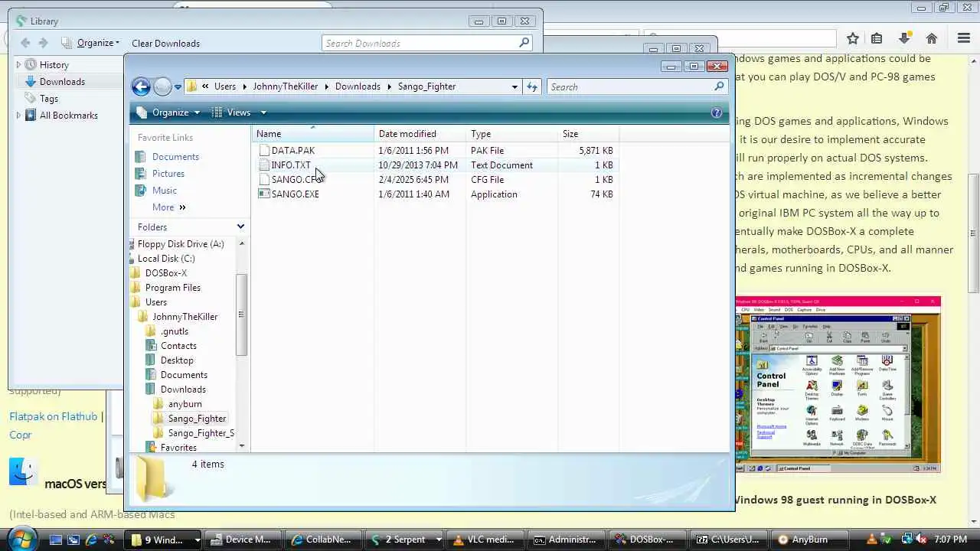Go to Downloads breadcrumb segment
980x551 pixels.
click(x=358, y=86)
